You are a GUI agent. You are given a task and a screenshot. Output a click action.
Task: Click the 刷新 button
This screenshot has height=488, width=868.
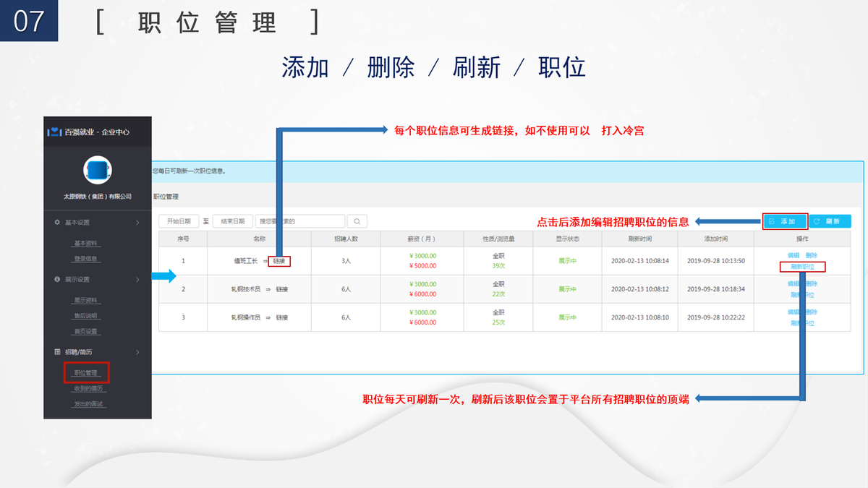point(830,221)
